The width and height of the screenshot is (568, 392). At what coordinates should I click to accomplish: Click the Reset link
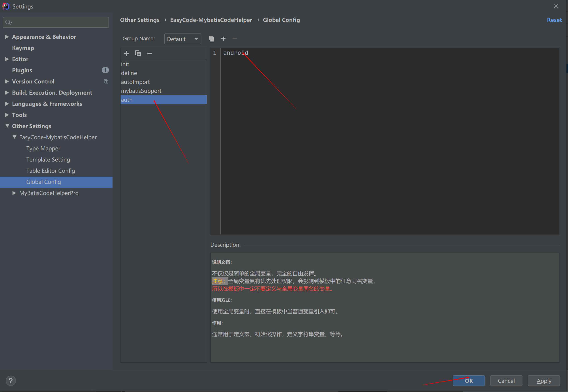554,20
